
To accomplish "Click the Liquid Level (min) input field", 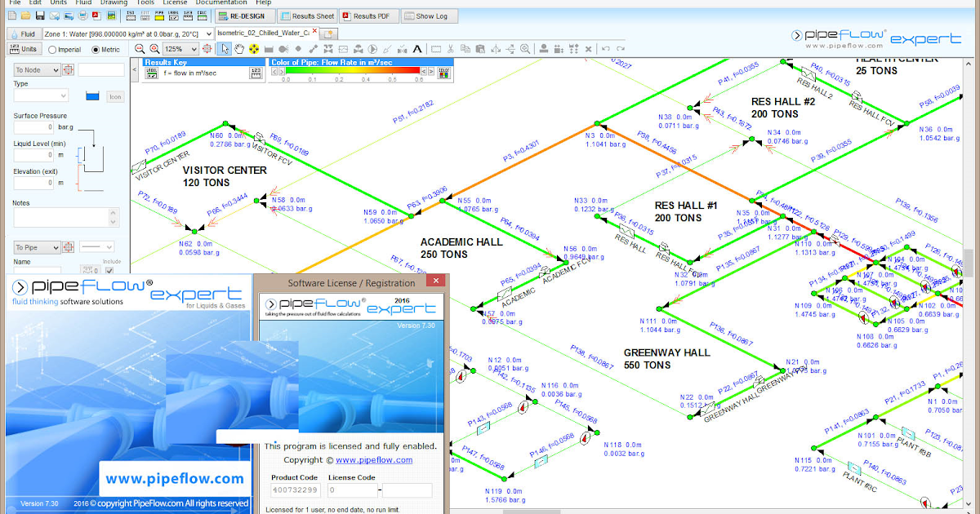I will 33,155.
